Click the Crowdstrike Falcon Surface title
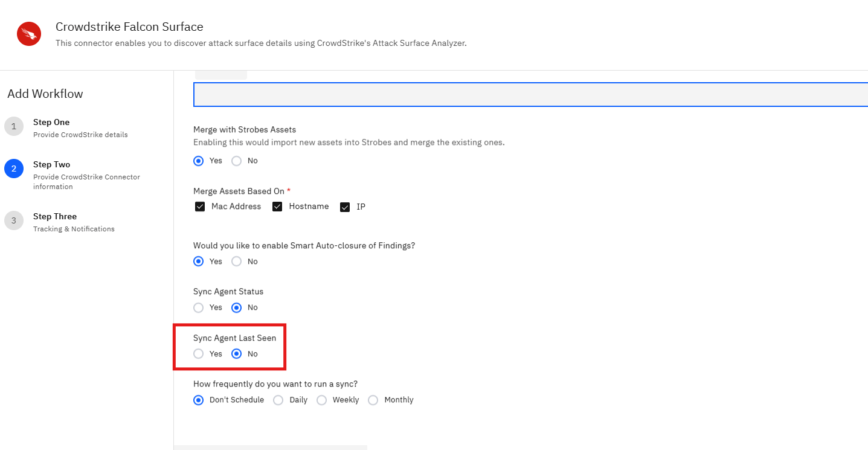 point(129,27)
